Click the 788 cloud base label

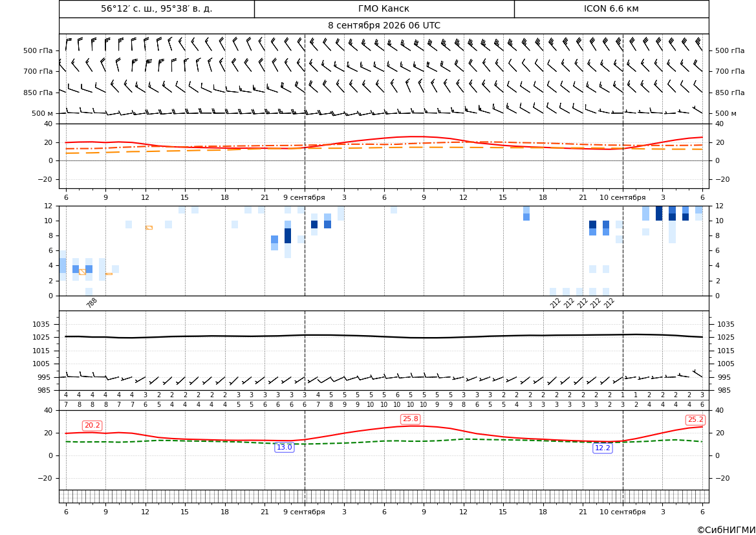tap(92, 303)
